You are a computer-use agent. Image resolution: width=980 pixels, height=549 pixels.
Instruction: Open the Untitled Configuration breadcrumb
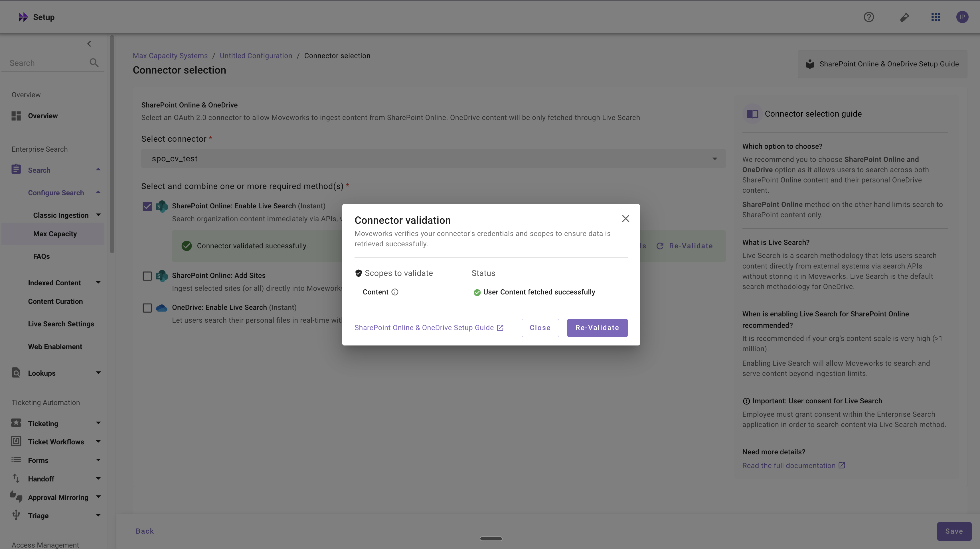pos(256,56)
